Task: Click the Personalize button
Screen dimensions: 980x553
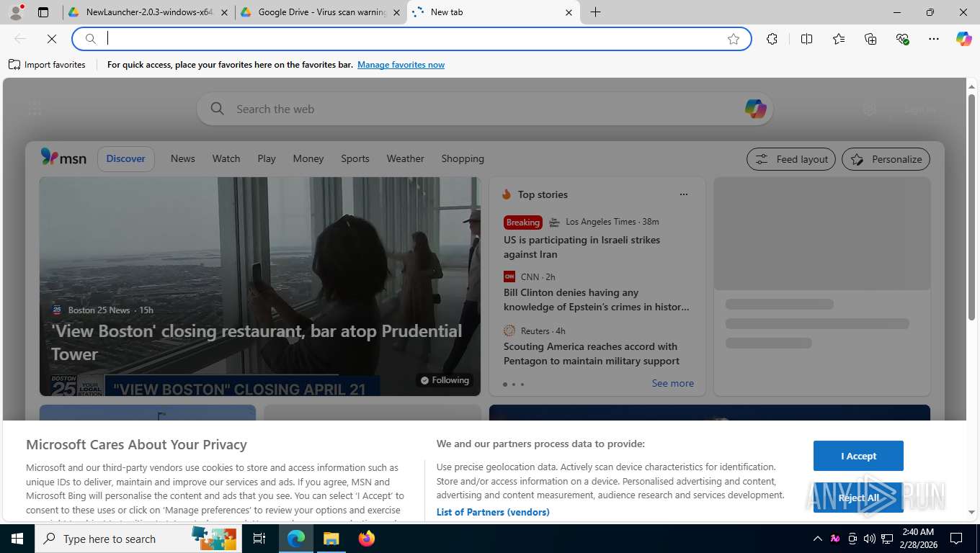Action: coord(886,159)
